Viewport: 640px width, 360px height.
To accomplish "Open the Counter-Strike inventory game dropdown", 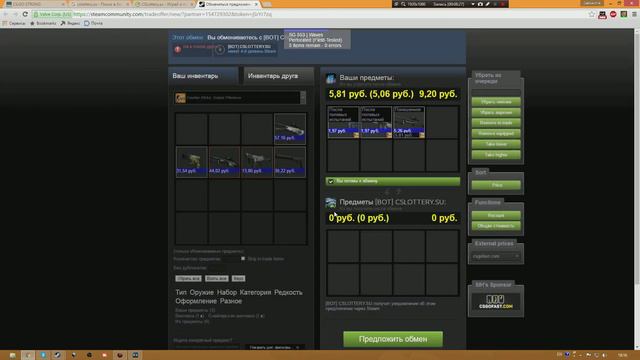I will pos(240,98).
